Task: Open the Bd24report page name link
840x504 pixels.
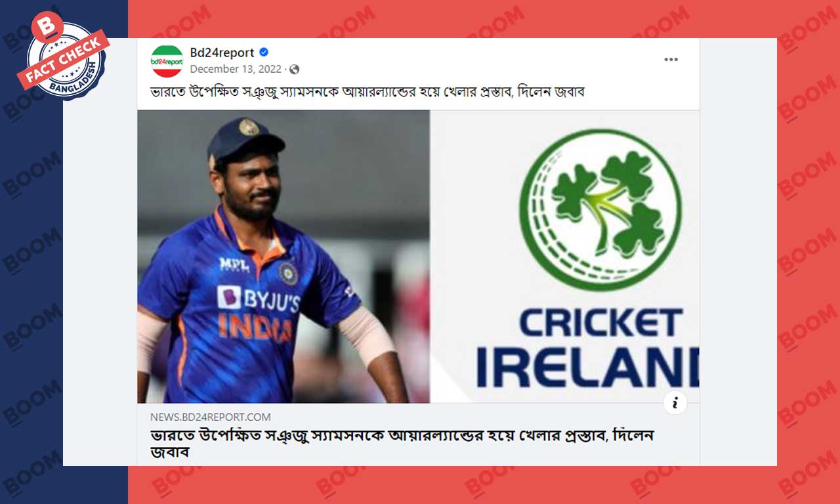Action: coord(222,52)
